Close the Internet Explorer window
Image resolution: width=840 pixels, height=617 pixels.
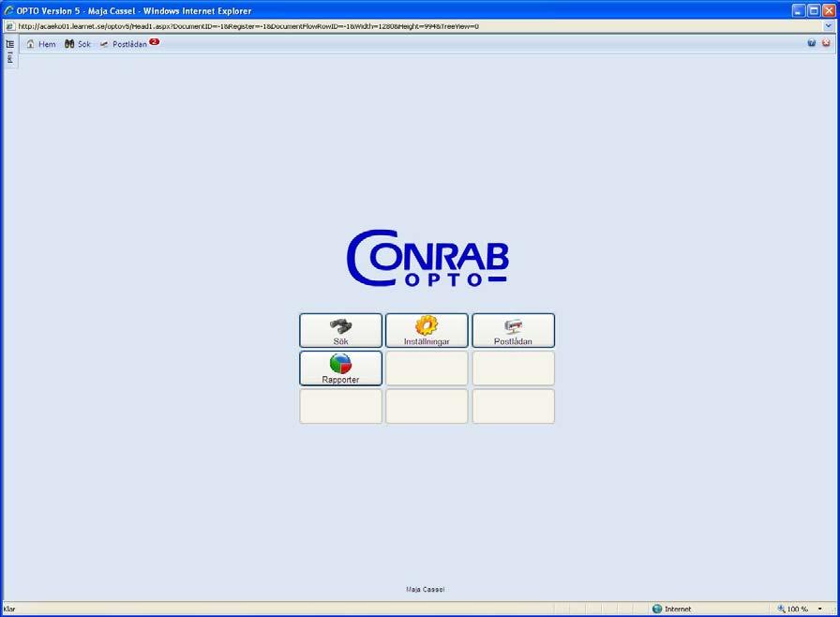point(829,10)
